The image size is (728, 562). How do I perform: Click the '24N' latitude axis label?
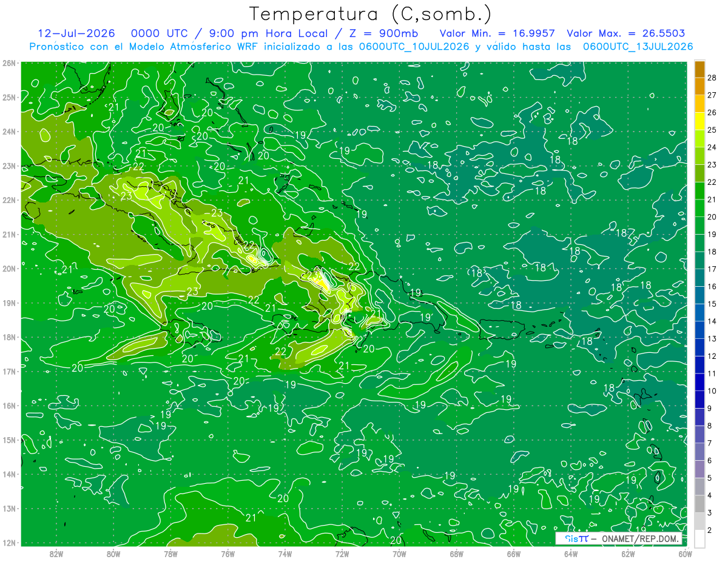tap(8, 132)
